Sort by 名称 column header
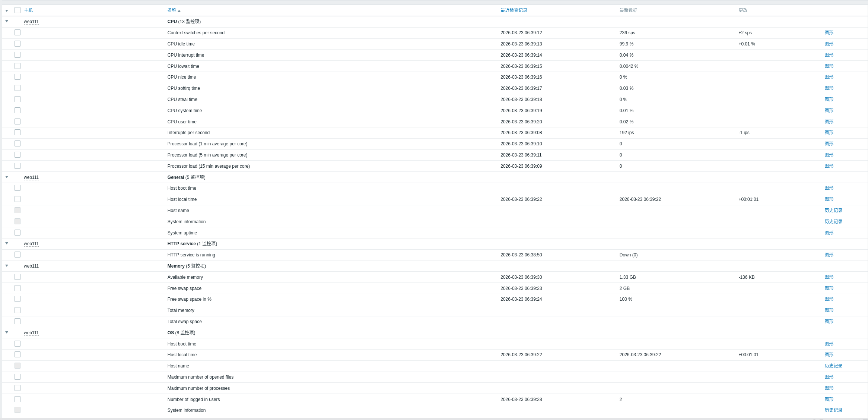868x420 pixels. (x=172, y=10)
